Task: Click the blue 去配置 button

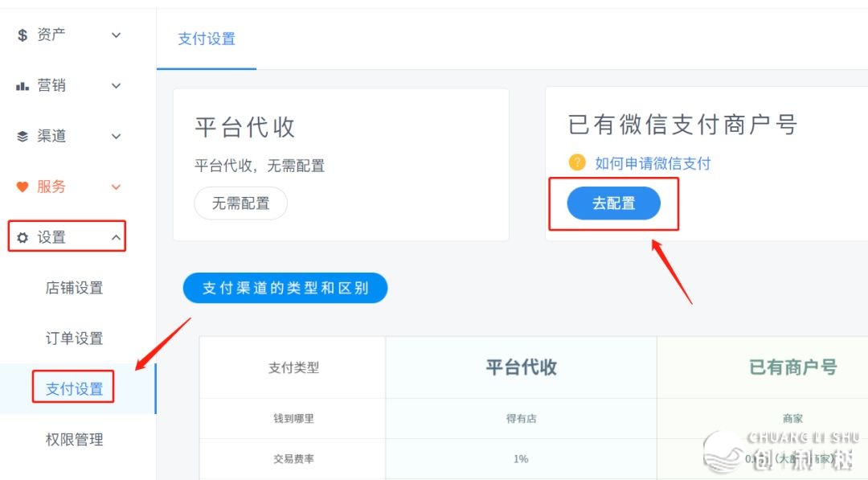Action: pyautogui.click(x=613, y=203)
